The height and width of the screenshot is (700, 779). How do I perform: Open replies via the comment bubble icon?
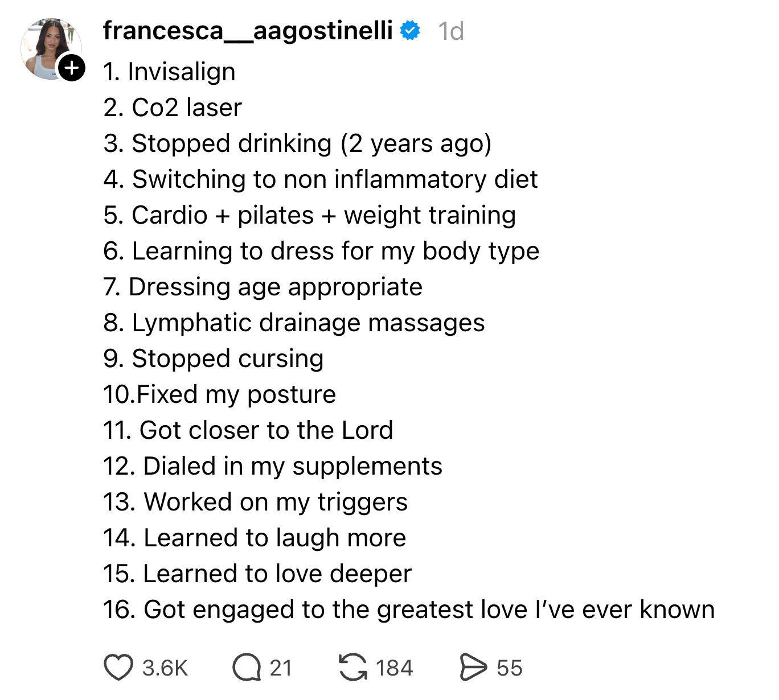pos(246,668)
